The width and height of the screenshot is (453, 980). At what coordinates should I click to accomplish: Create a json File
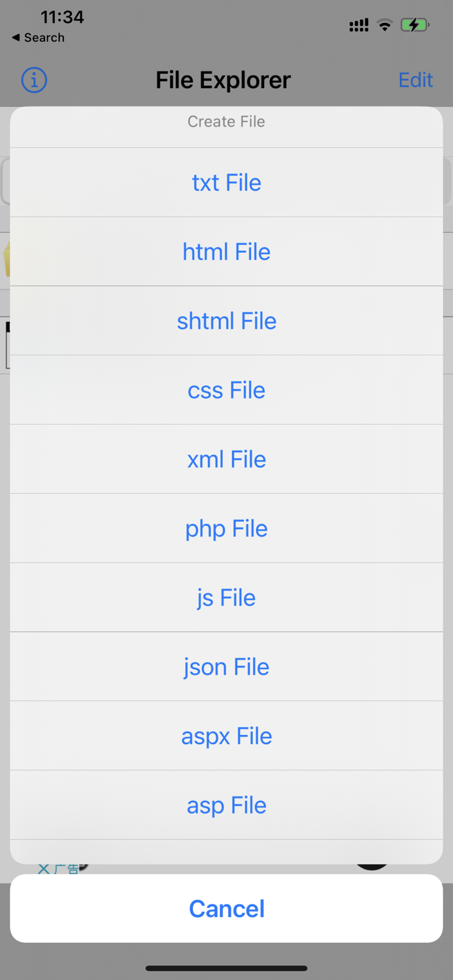(226, 666)
